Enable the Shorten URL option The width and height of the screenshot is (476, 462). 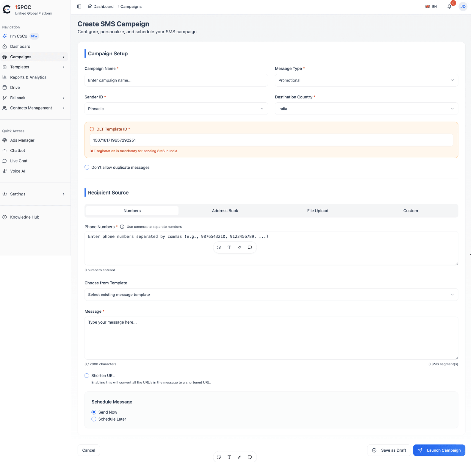coord(87,375)
